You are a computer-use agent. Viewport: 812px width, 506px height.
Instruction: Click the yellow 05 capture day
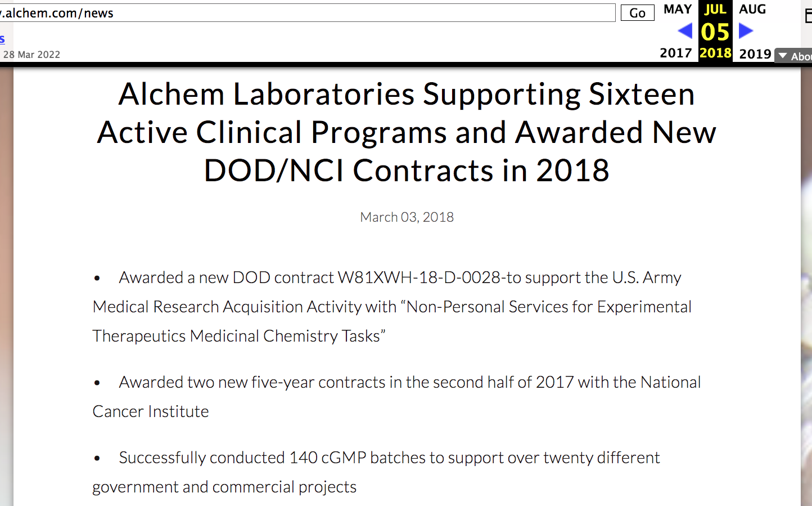click(x=715, y=32)
